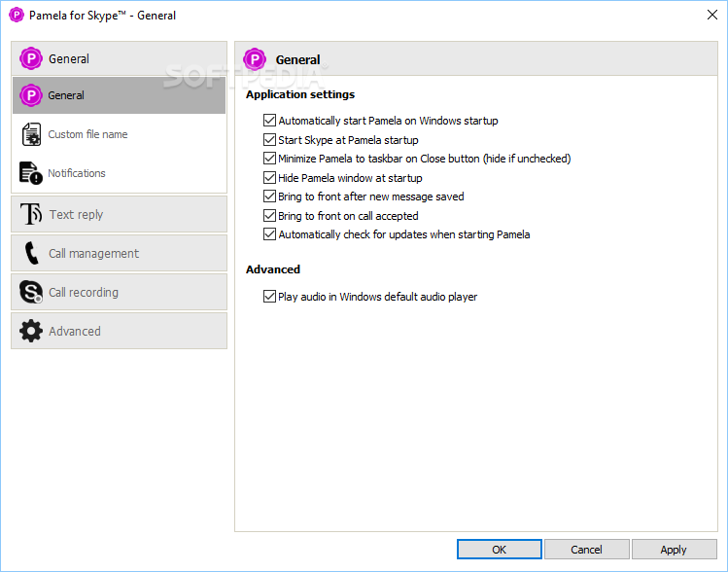728x572 pixels.
Task: Click the Notifications alert document icon
Action: pos(31,173)
